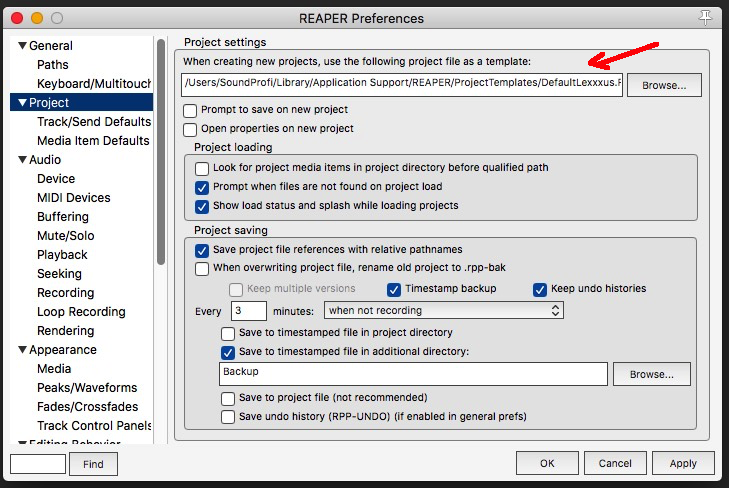Open Seeking settings
Image resolution: width=729 pixels, height=488 pixels.
[59, 274]
